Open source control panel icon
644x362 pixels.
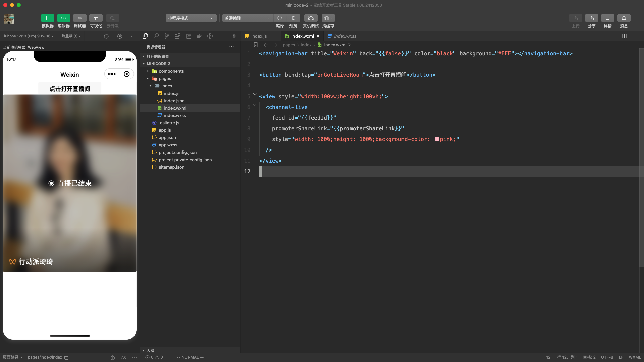167,36
